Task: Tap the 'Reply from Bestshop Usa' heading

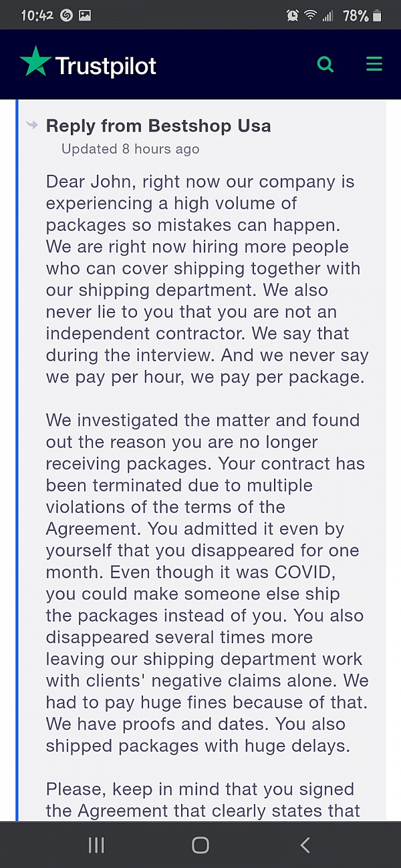Action: click(158, 126)
